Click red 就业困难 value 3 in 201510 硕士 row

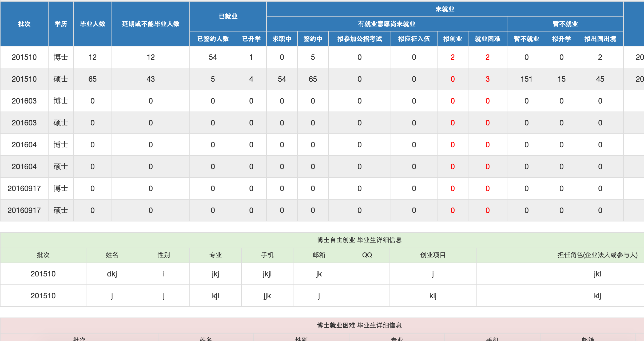488,79
